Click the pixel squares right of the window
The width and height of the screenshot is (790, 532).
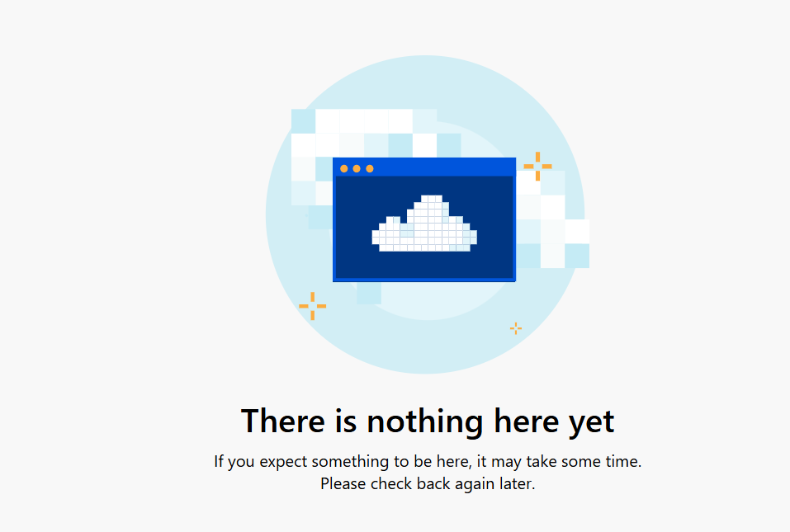[x=552, y=219]
